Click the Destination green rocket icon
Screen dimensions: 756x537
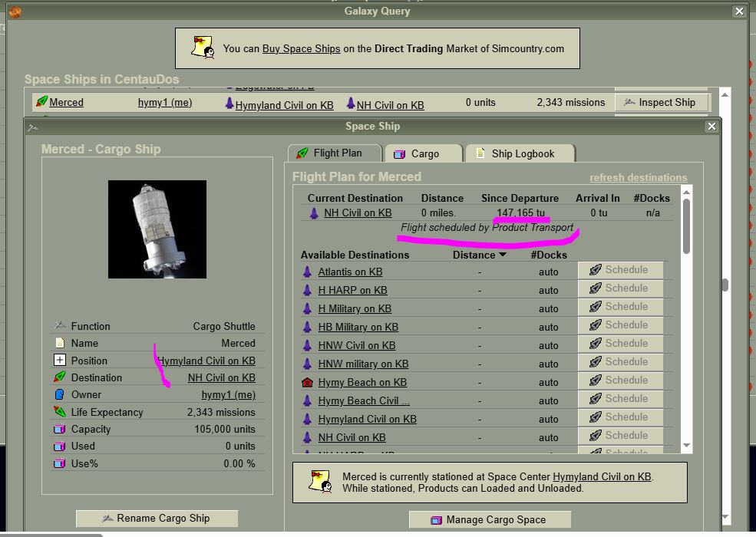click(59, 377)
